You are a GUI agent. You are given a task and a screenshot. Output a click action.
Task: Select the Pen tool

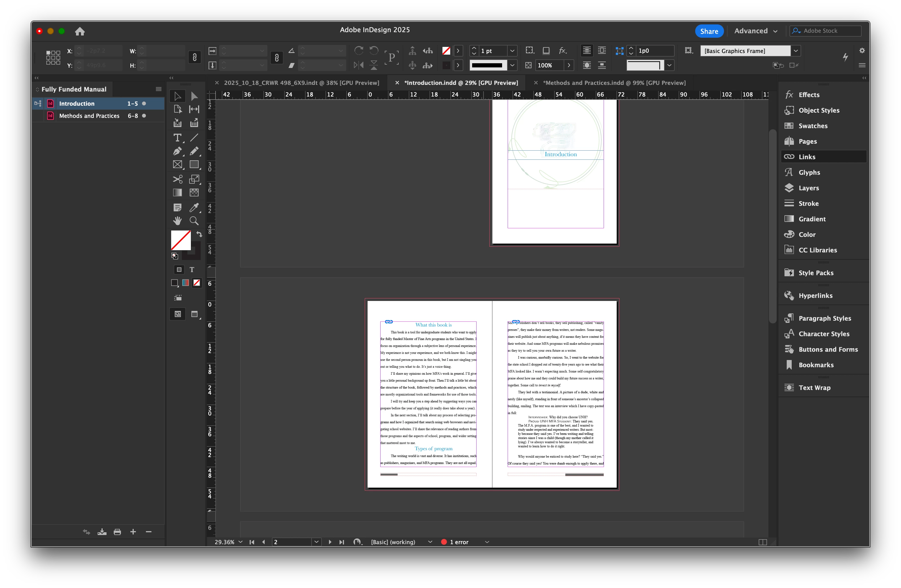point(177,151)
